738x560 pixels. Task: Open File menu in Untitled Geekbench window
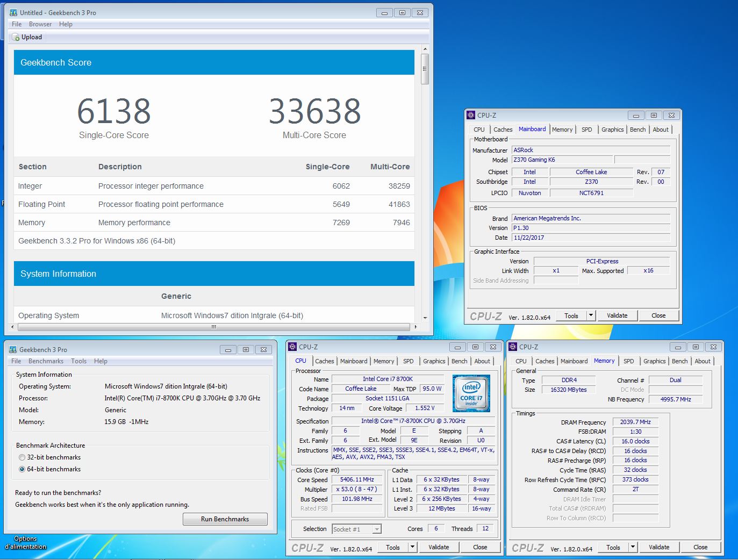[17, 24]
